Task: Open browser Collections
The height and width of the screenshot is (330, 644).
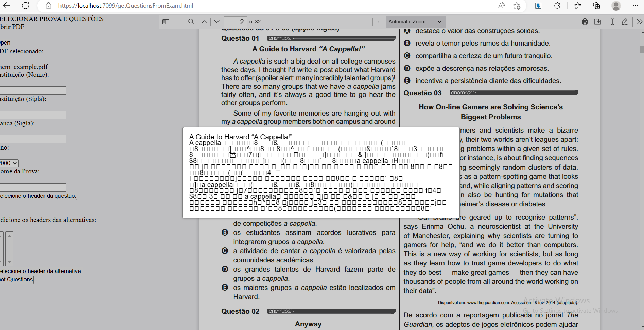Action: coord(596,5)
